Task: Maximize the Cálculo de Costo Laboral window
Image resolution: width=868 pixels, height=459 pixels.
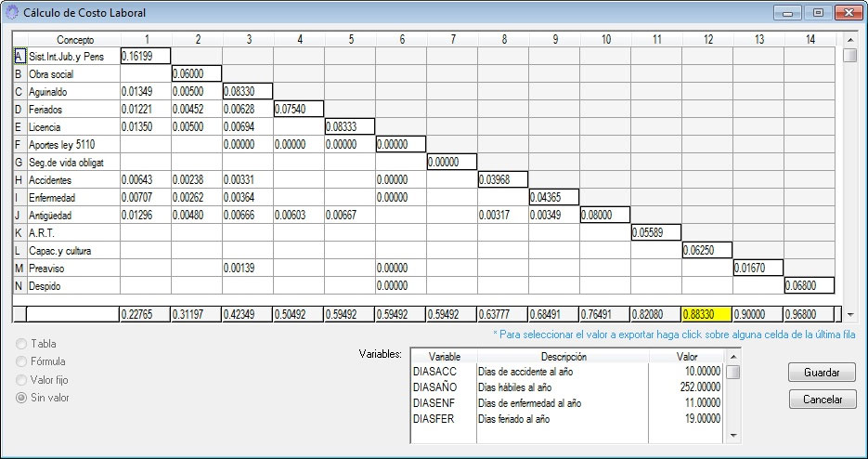Action: pos(818,13)
